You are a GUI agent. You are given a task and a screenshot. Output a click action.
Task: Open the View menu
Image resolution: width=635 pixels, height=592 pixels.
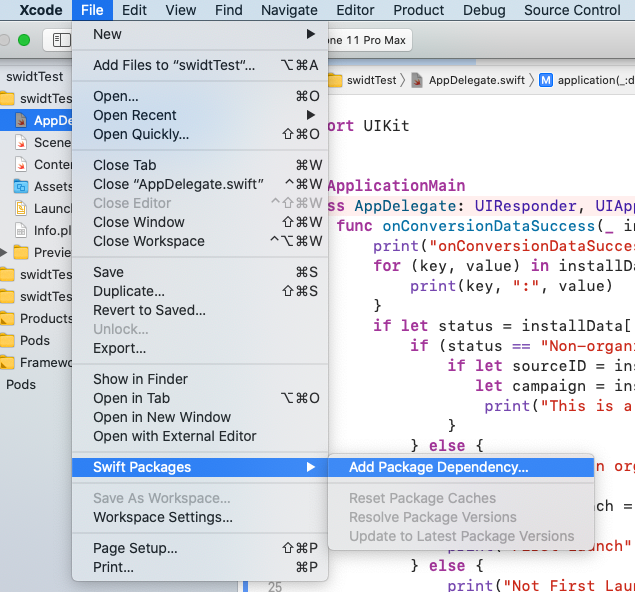181,10
